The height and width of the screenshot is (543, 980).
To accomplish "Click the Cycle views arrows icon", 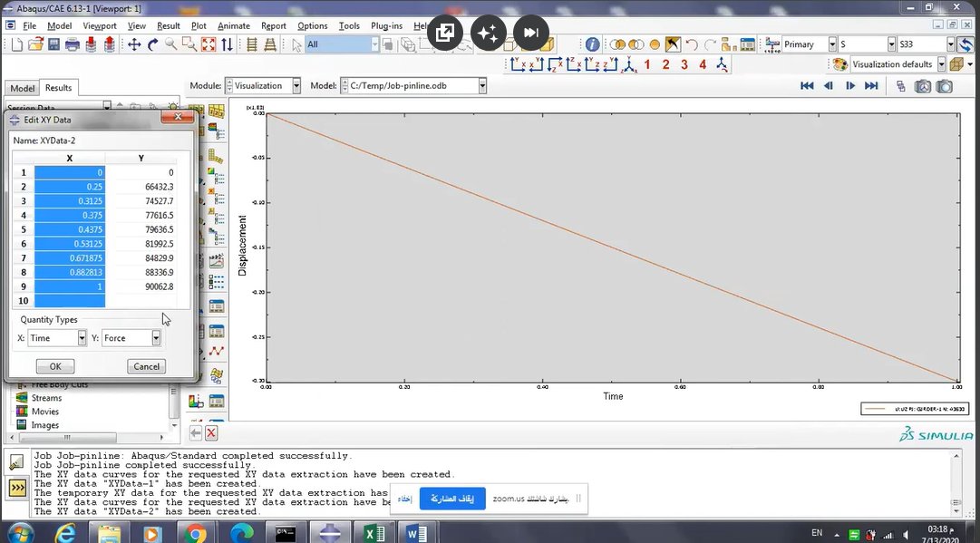I will [x=227, y=44].
